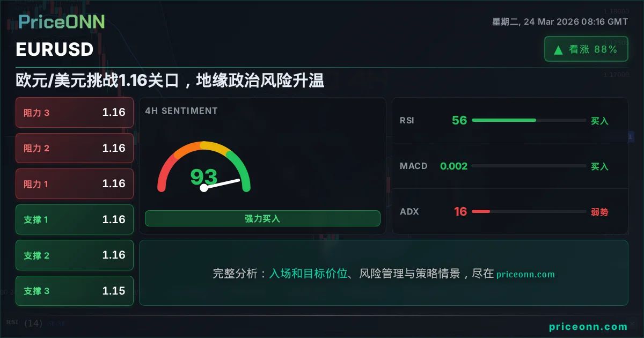Click the 强力买入 strong buy bar
Image resolution: width=644 pixels, height=338 pixels.
click(x=262, y=218)
